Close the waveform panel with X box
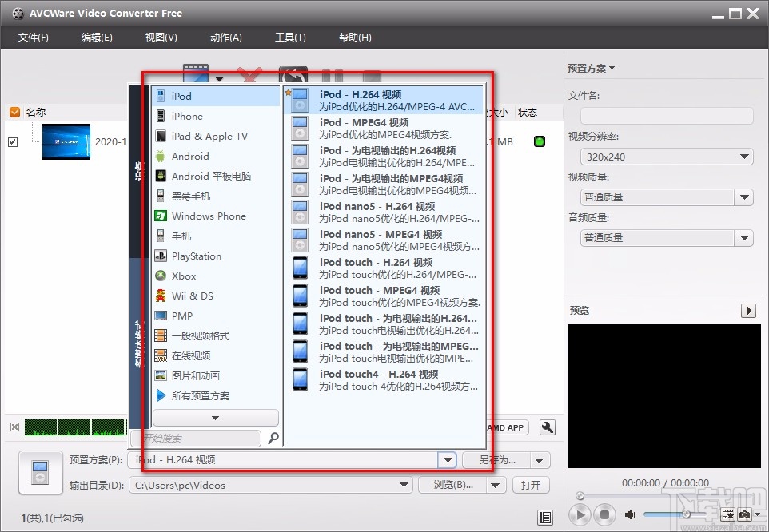This screenshot has width=769, height=532. [x=14, y=427]
